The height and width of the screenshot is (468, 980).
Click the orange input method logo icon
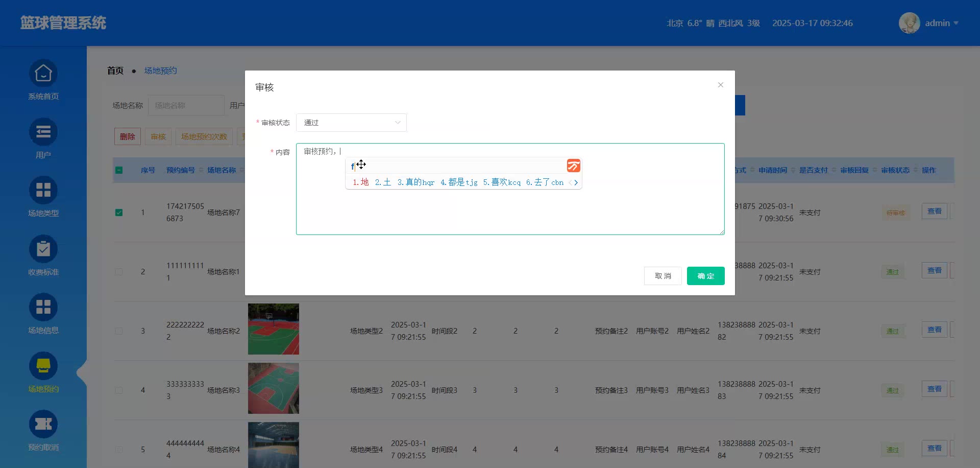point(574,166)
